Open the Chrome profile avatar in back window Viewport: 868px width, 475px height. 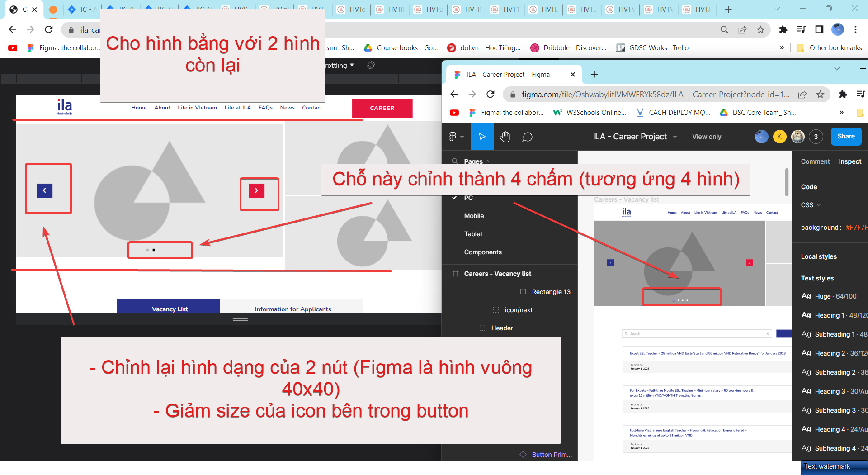838,29
